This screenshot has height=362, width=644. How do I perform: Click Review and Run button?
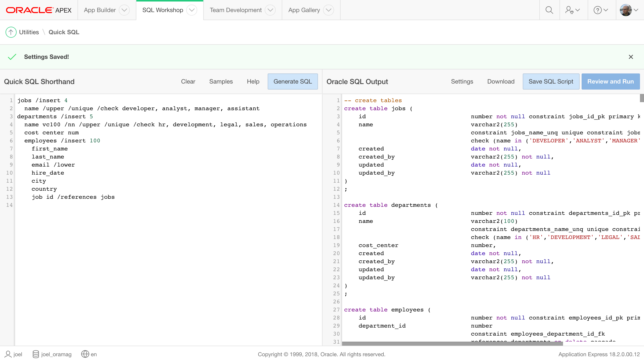610,82
